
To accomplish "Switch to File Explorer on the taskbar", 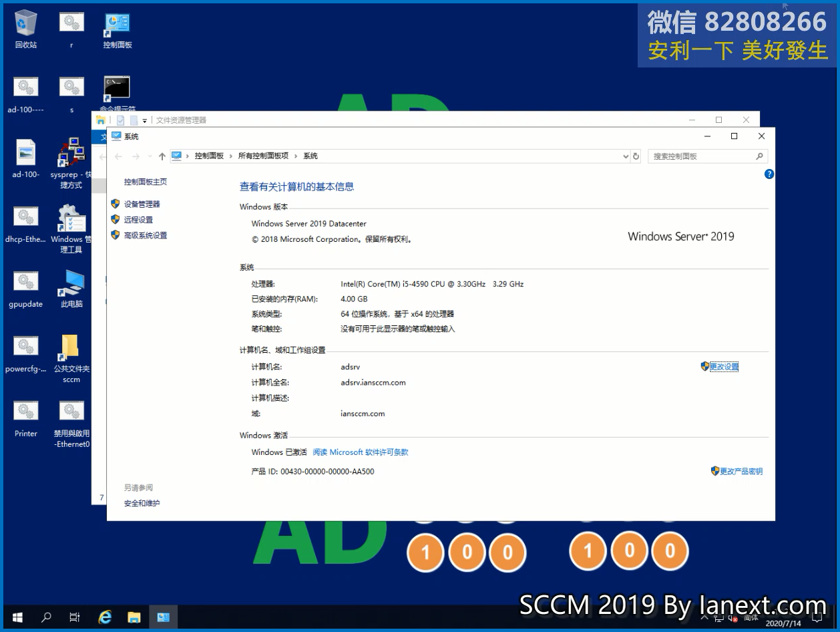I will (x=134, y=617).
